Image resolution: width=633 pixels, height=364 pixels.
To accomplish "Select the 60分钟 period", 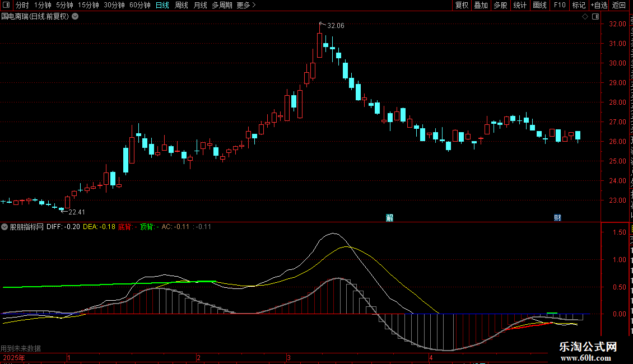I will pos(139,5).
